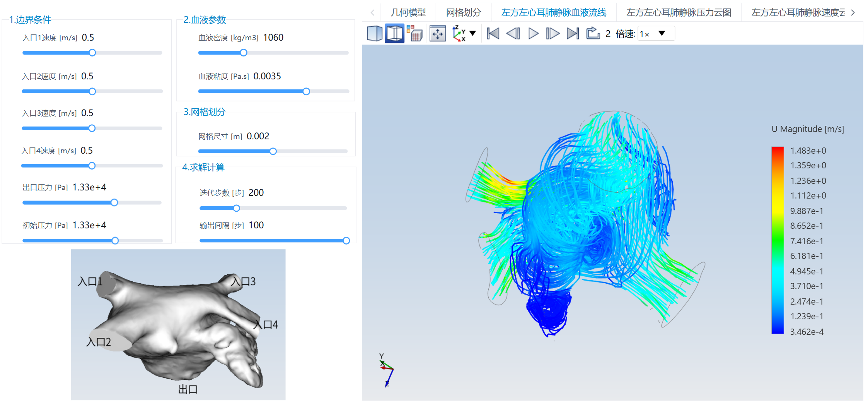Jump to first animation frame
The height and width of the screenshot is (406, 868).
click(x=493, y=34)
